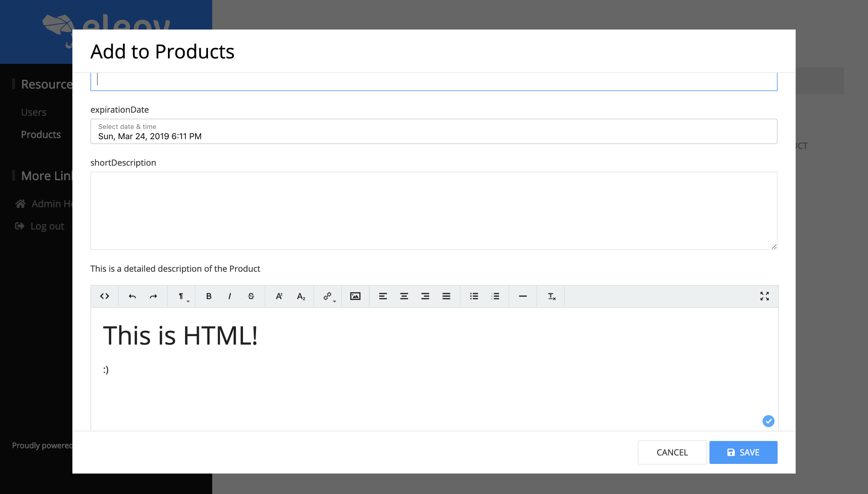Click the redo arrow in editor toolbar
868x494 pixels.
153,296
